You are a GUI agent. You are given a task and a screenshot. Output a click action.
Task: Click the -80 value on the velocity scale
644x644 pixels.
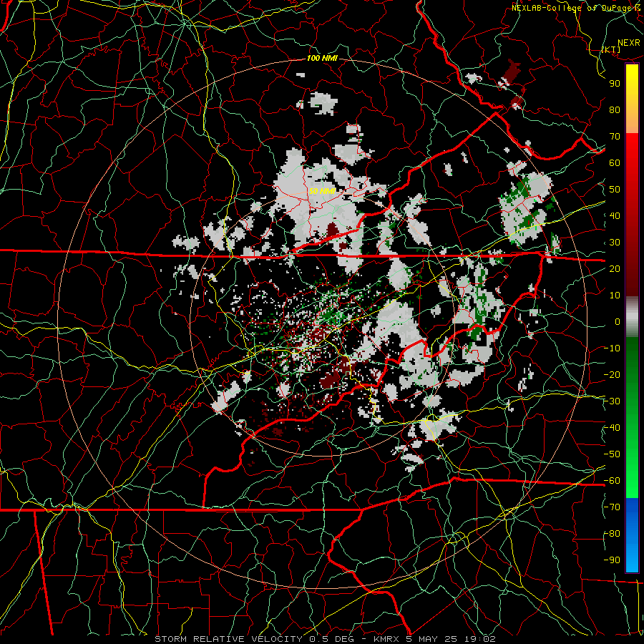(x=612, y=534)
